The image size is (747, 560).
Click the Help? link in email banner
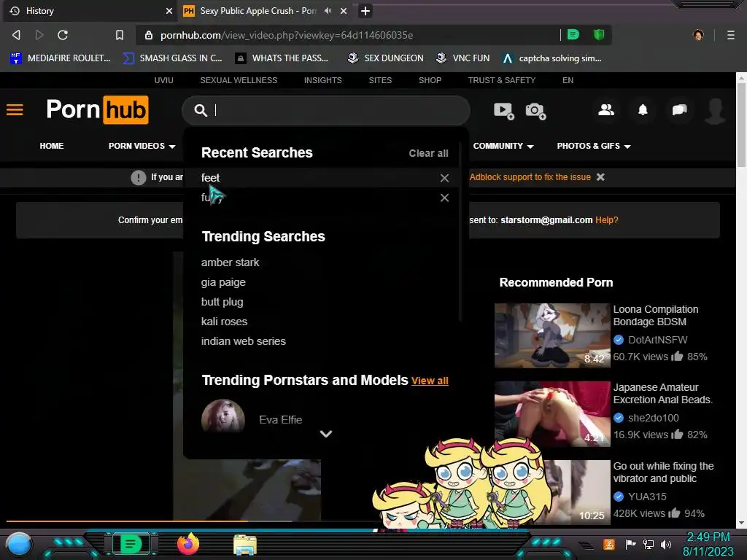pyautogui.click(x=606, y=220)
